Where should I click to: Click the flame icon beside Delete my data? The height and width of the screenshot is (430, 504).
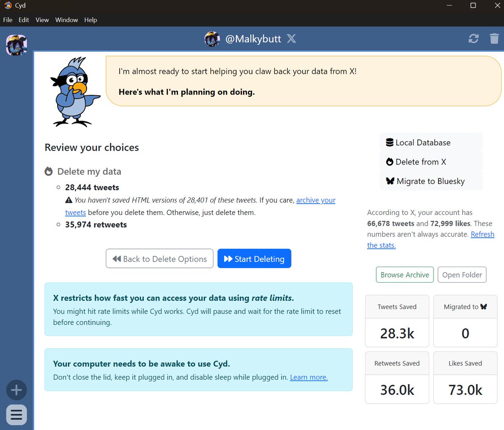(49, 171)
